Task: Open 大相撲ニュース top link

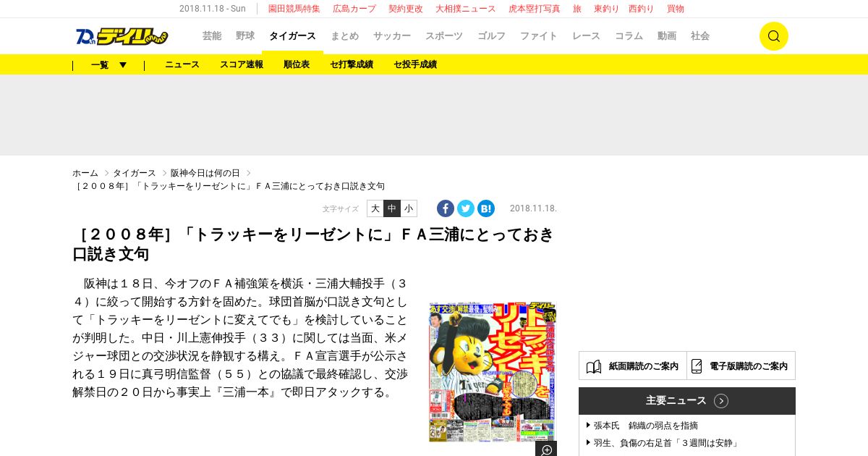Action: click(x=466, y=9)
